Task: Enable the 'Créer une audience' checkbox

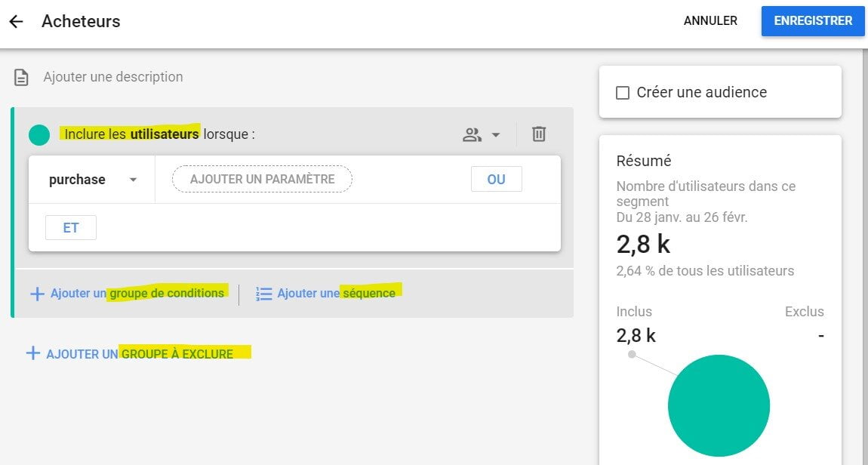Action: click(x=623, y=93)
